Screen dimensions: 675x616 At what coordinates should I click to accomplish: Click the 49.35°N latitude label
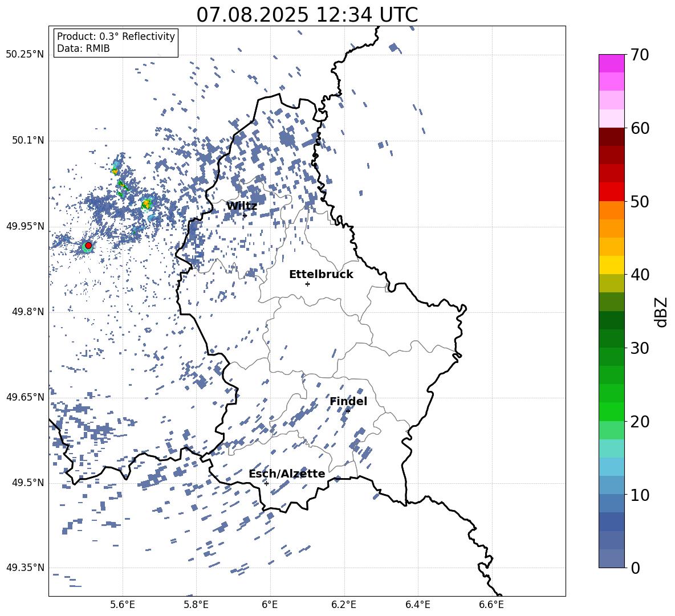(25, 568)
